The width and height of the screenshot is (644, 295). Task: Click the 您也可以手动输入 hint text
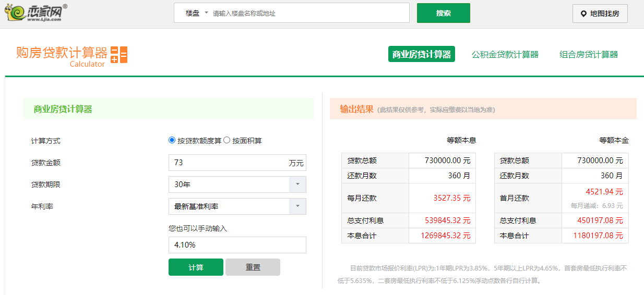198,228
